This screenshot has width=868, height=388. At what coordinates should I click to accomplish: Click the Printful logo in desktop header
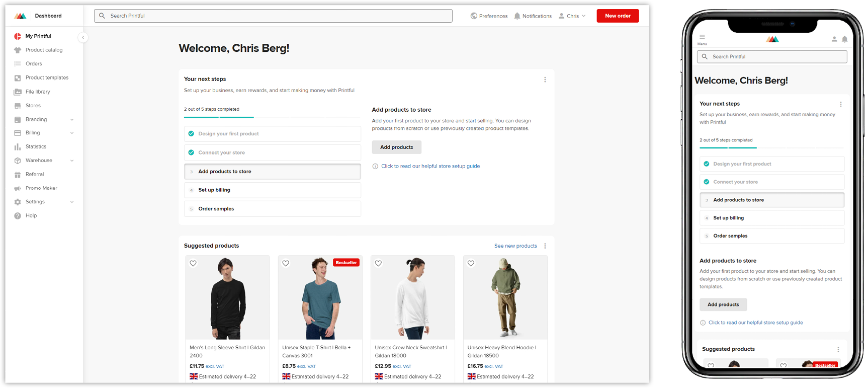click(20, 16)
